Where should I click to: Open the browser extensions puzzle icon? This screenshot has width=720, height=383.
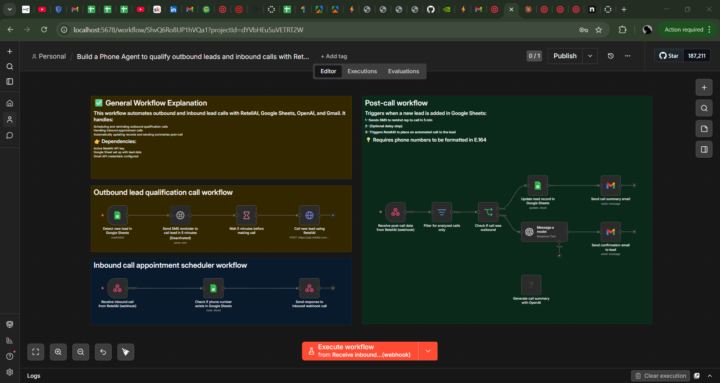[x=622, y=30]
